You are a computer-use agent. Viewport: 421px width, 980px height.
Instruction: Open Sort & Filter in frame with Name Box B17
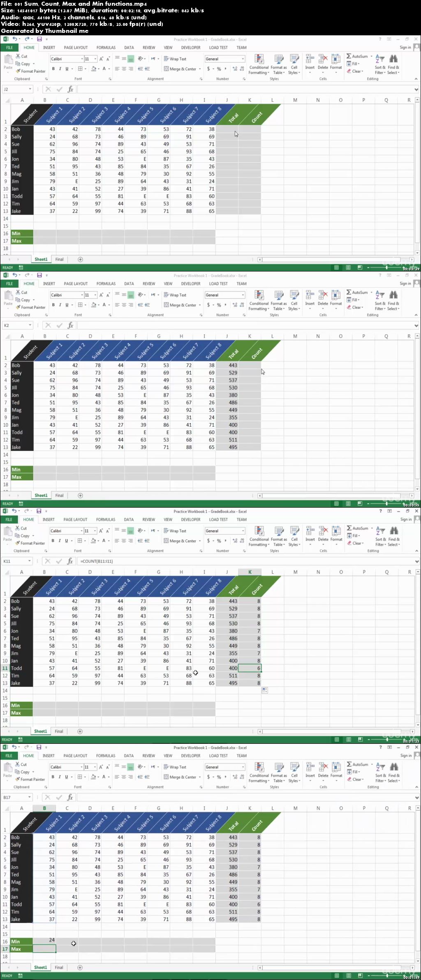(380, 772)
